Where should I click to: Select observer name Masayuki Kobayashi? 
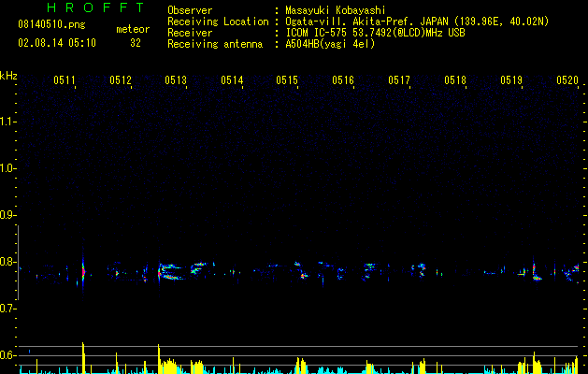[336, 10]
